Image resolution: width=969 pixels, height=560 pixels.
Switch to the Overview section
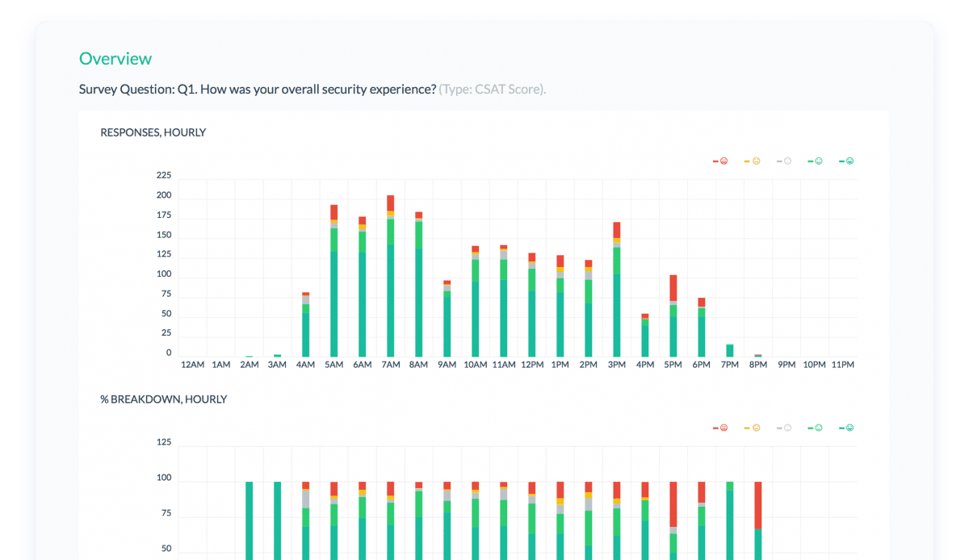(x=115, y=58)
